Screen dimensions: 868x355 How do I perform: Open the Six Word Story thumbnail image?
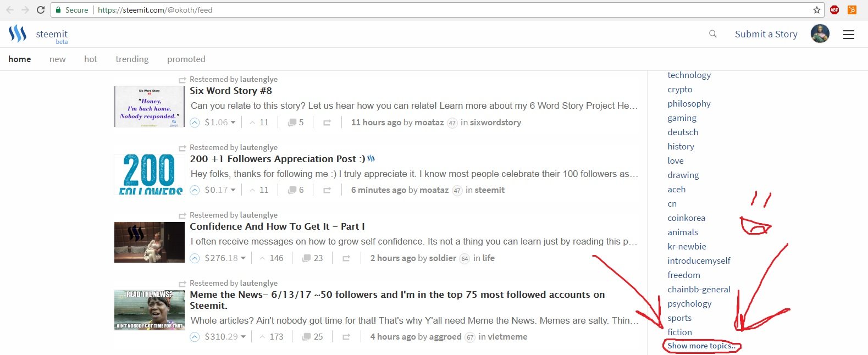(150, 107)
